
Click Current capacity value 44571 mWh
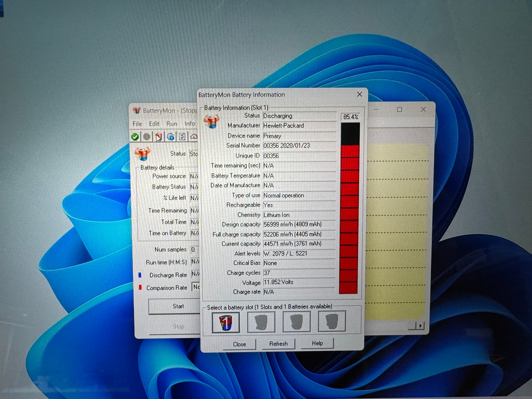point(299,244)
